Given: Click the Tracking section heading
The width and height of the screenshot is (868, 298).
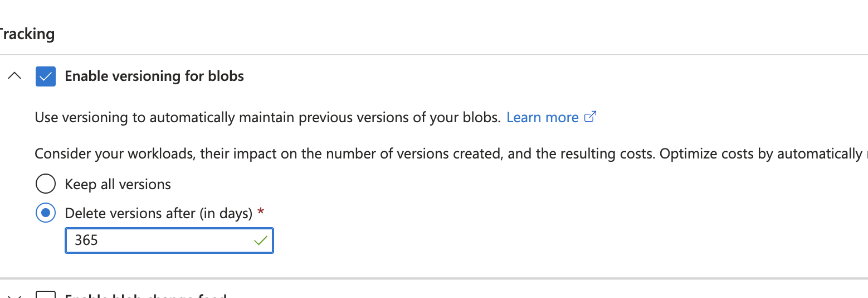Looking at the screenshot, I should click(x=27, y=34).
